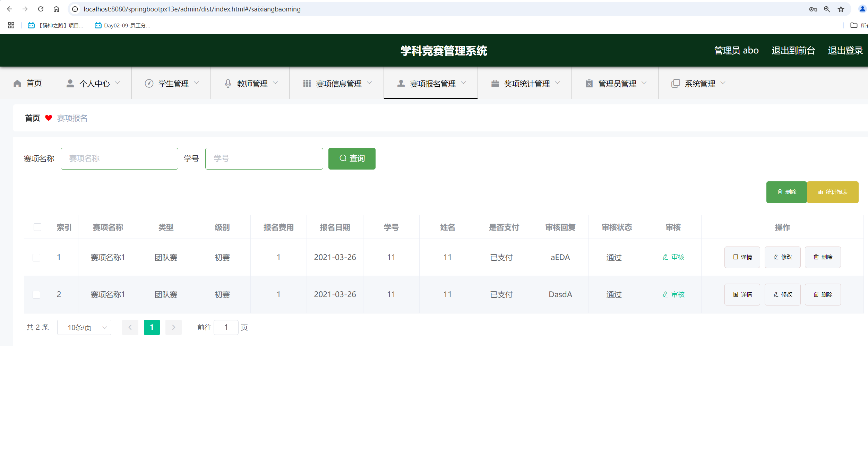Click 修改 for aEDA row

click(x=783, y=257)
